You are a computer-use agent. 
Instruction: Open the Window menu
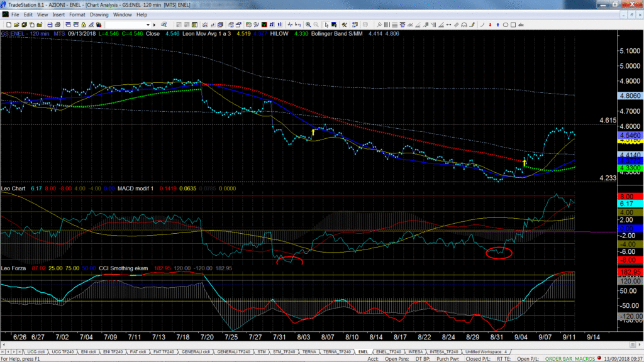pyautogui.click(x=123, y=14)
